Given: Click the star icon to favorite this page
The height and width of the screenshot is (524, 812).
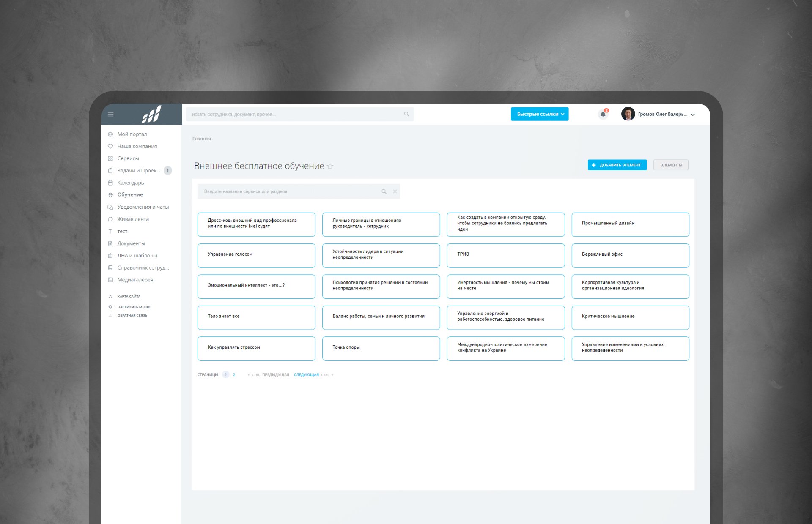Looking at the screenshot, I should (330, 166).
